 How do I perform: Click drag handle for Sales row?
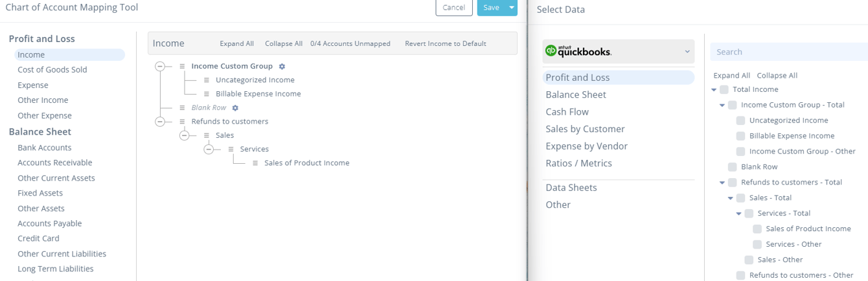[207, 135]
